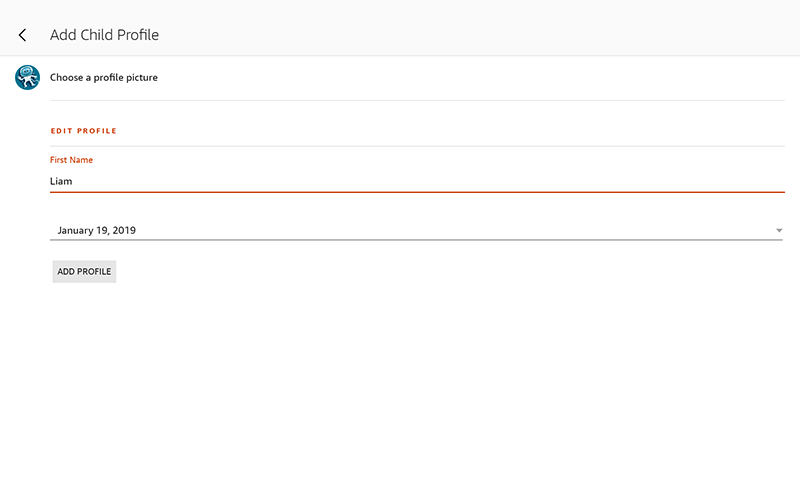Place cursor after the name 'Liam'

click(x=74, y=181)
